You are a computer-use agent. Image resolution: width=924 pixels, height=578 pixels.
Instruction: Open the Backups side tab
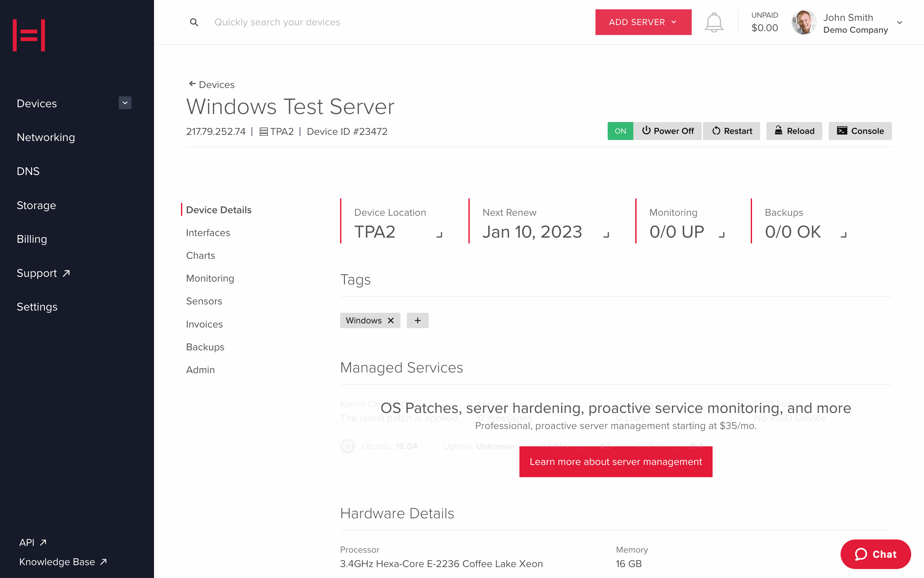205,347
